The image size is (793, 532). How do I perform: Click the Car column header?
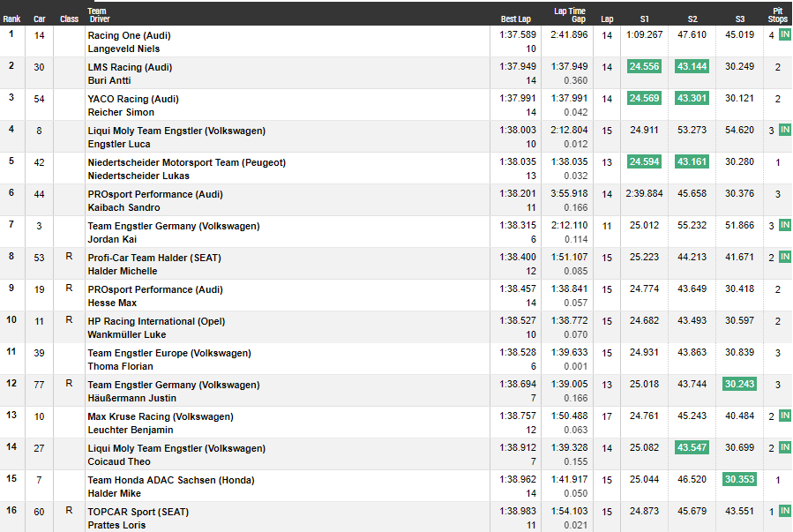point(40,19)
